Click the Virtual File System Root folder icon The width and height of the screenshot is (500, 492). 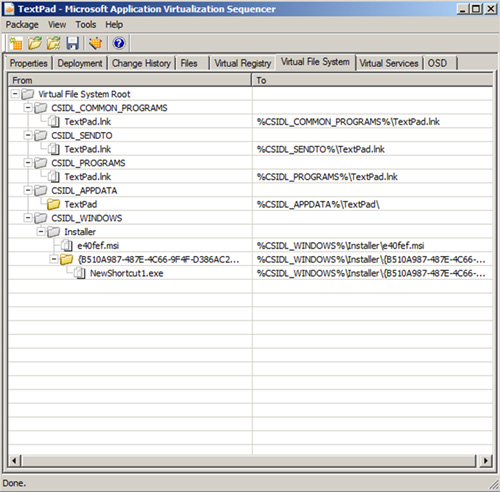tap(28, 94)
